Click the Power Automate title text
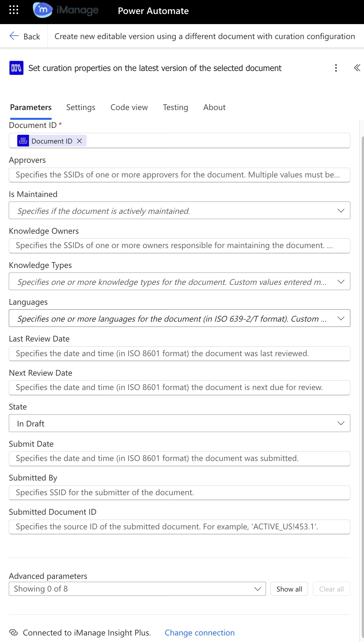Viewport: 364px width, 642px height. 153,11
